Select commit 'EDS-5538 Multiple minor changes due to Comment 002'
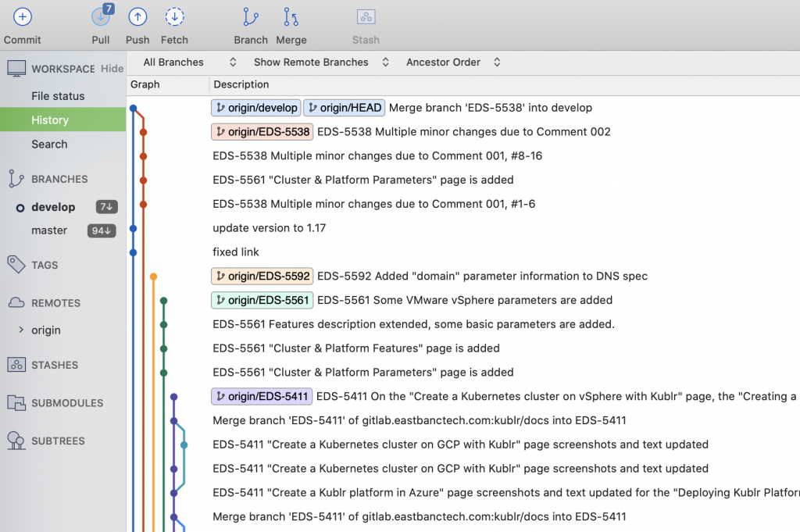The height and width of the screenshot is (532, 800). tap(463, 131)
